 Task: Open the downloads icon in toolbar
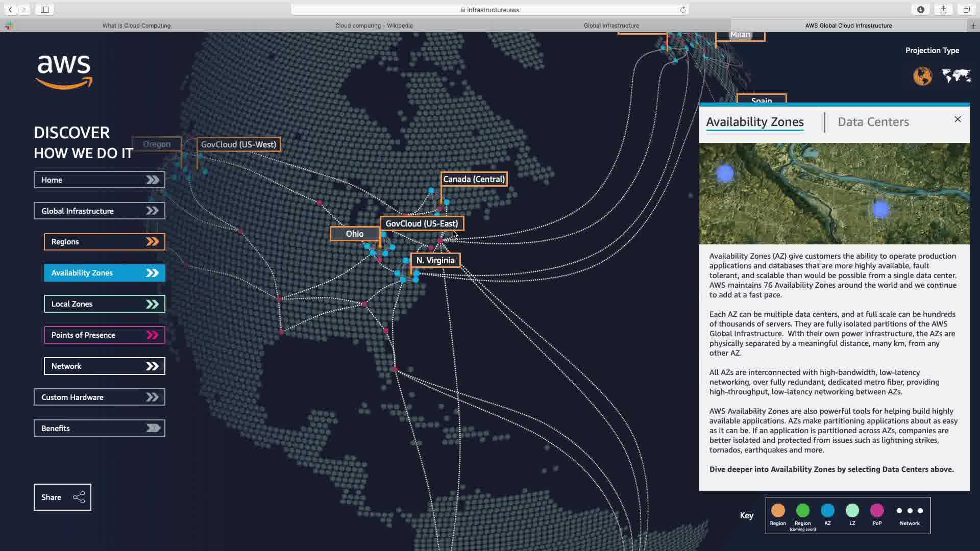click(x=921, y=10)
